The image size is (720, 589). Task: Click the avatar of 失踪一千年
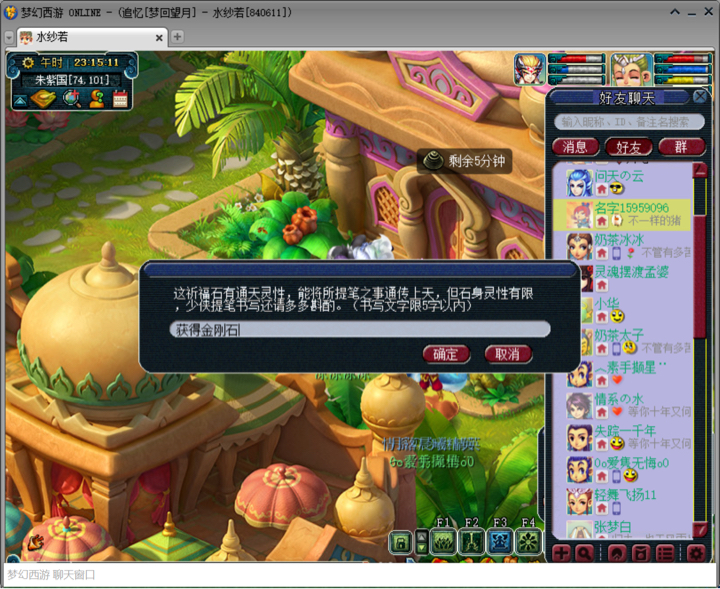[x=579, y=438]
